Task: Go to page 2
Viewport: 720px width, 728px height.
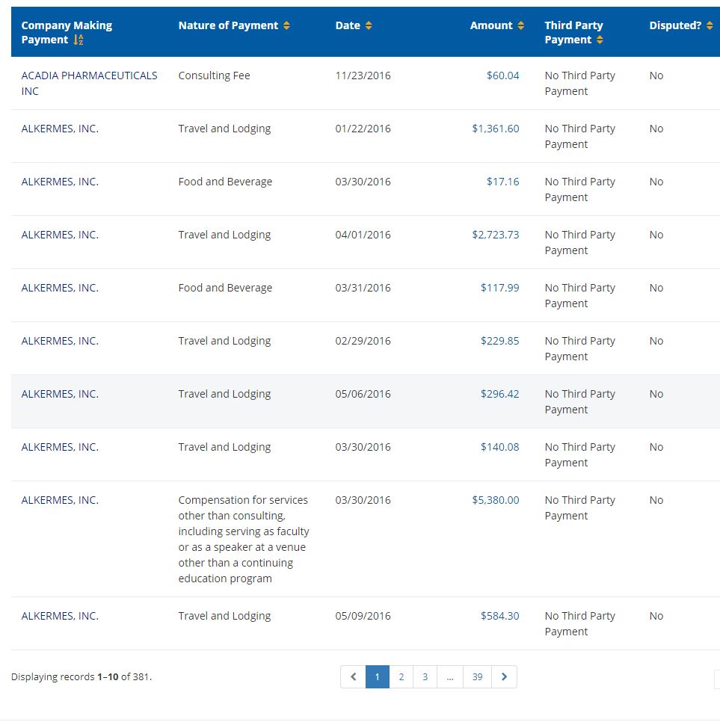Action: 401,677
